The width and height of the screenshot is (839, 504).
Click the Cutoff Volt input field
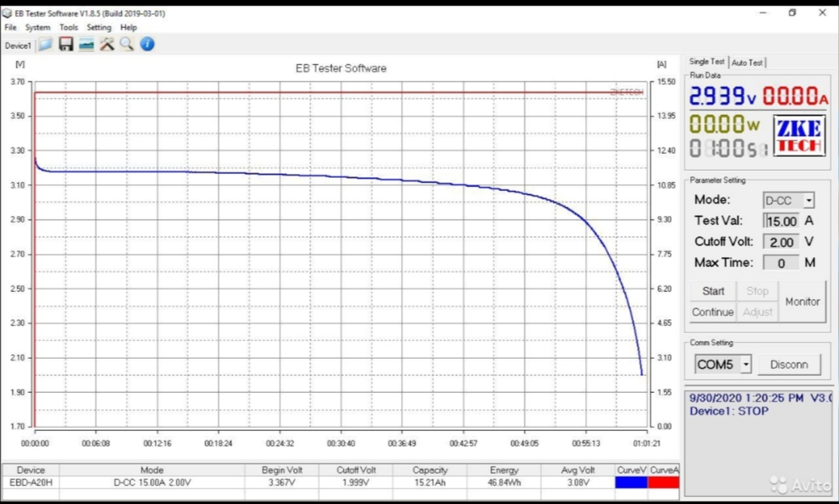tap(782, 242)
